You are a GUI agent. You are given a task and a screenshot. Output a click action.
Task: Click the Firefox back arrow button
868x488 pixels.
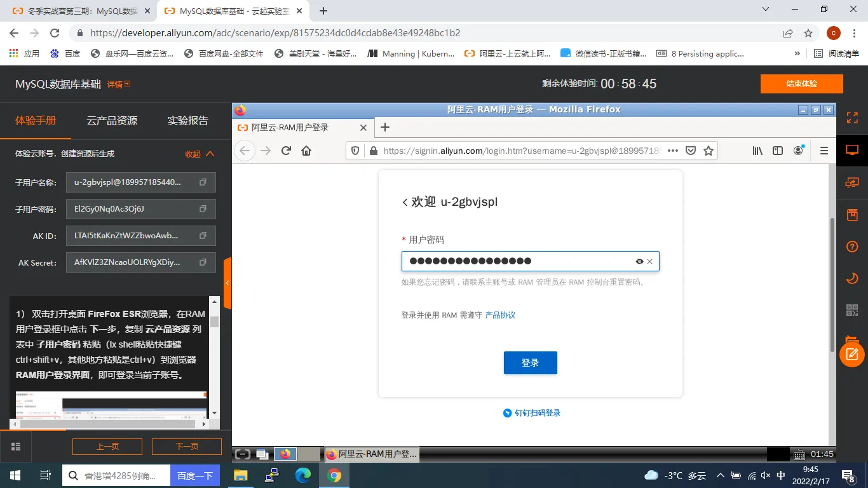(x=245, y=151)
